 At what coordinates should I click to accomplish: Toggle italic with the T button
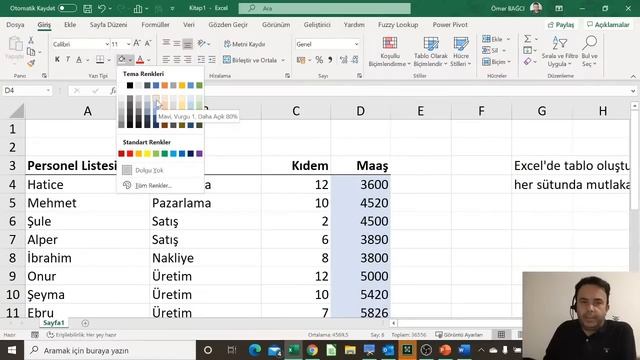tap(68, 60)
